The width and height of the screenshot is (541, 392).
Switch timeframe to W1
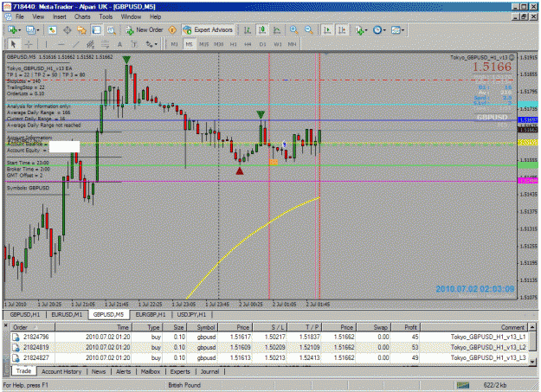[x=277, y=44]
